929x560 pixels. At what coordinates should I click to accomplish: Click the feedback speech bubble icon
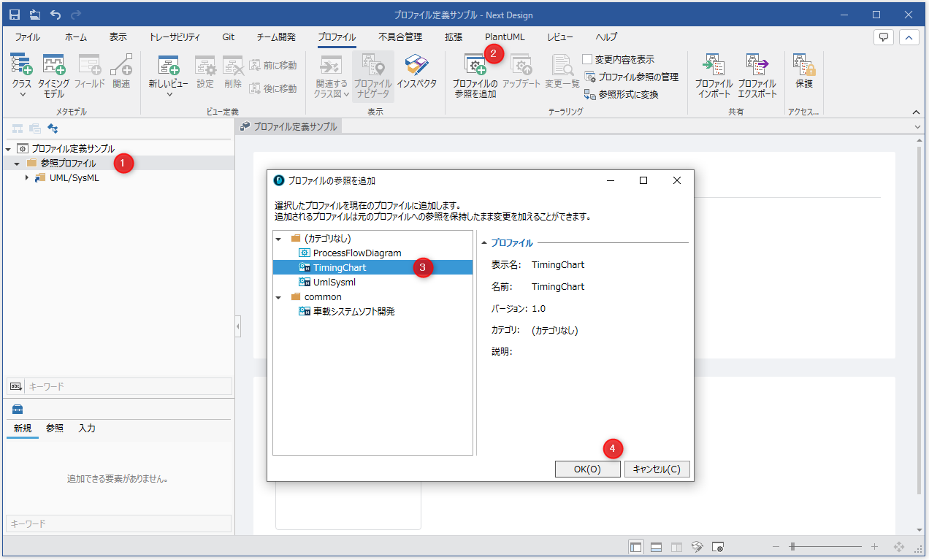pyautogui.click(x=884, y=37)
